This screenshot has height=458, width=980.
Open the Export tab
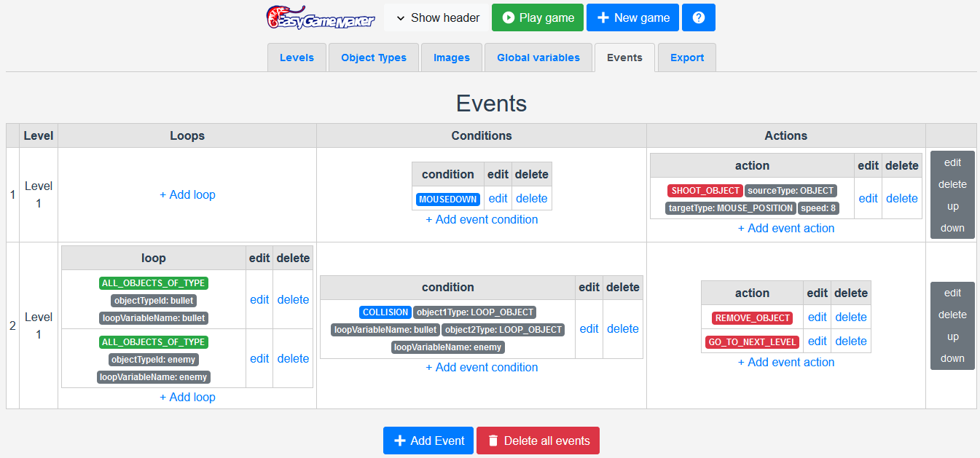[686, 58]
